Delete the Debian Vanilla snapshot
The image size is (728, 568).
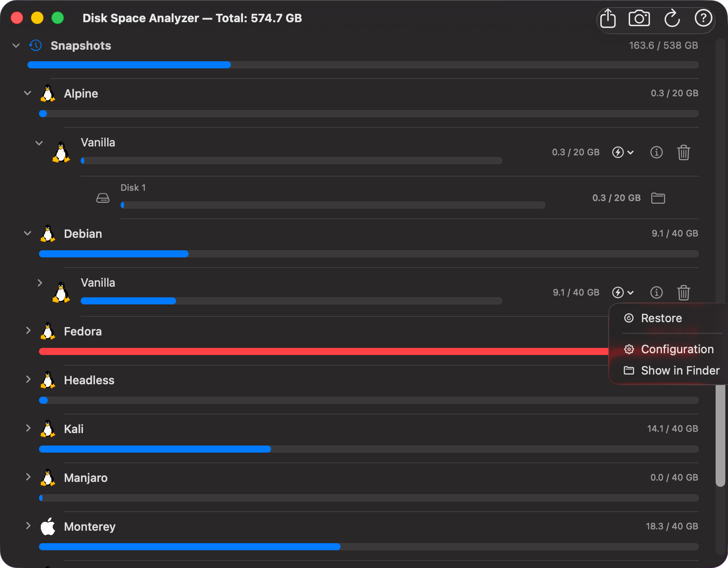(x=684, y=292)
